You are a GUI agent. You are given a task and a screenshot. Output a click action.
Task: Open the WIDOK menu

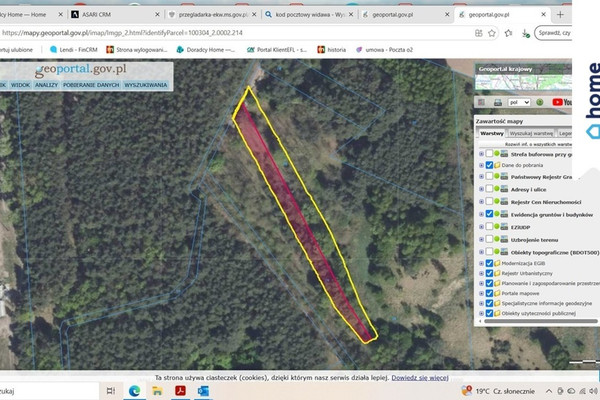20,85
